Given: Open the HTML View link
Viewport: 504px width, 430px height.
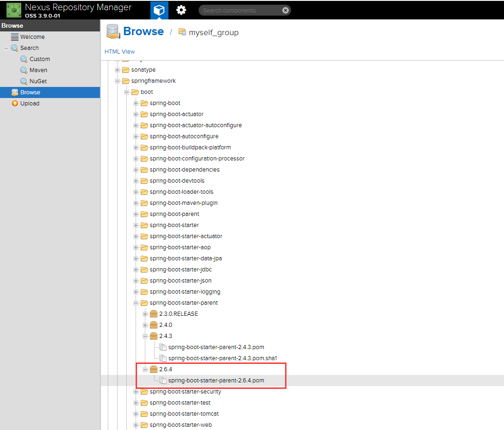Looking at the screenshot, I should [119, 52].
